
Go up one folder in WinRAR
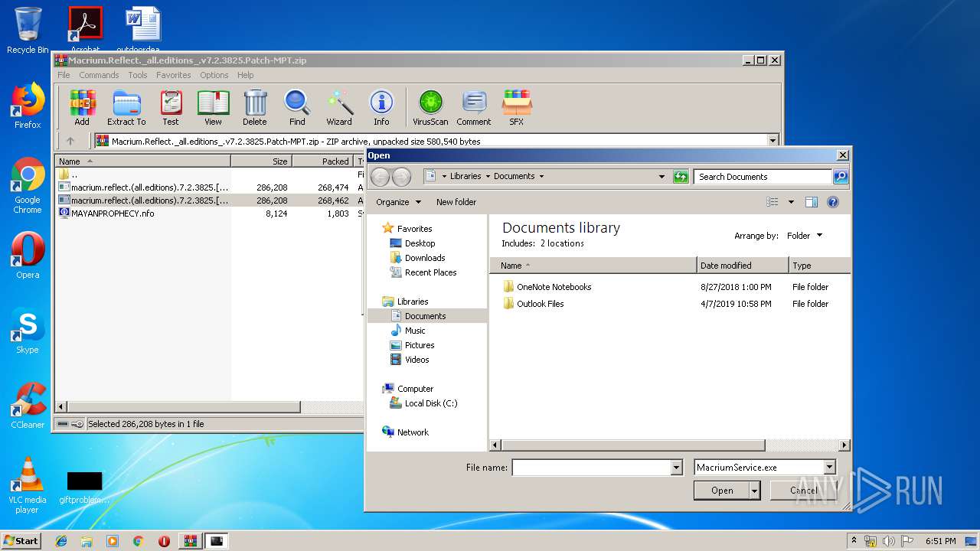pyautogui.click(x=70, y=141)
